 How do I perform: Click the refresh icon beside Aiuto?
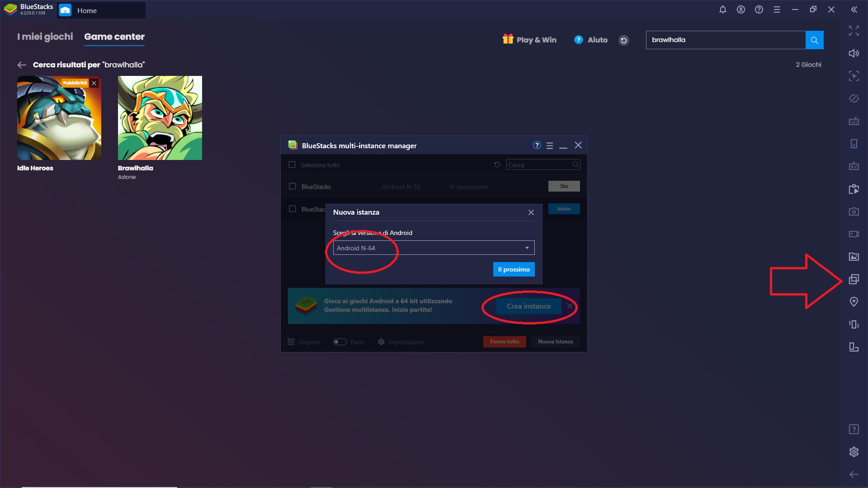click(623, 40)
